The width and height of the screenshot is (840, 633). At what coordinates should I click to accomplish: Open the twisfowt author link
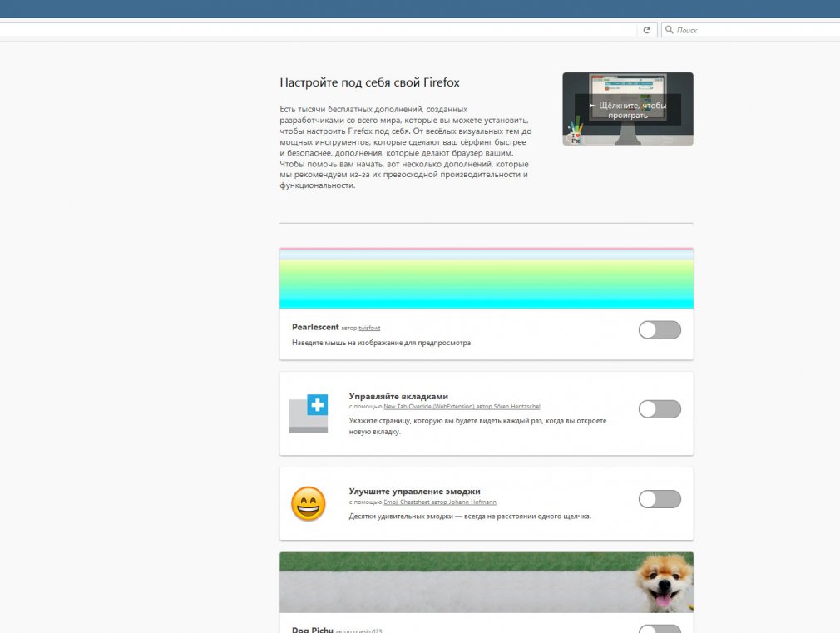pyautogui.click(x=369, y=328)
